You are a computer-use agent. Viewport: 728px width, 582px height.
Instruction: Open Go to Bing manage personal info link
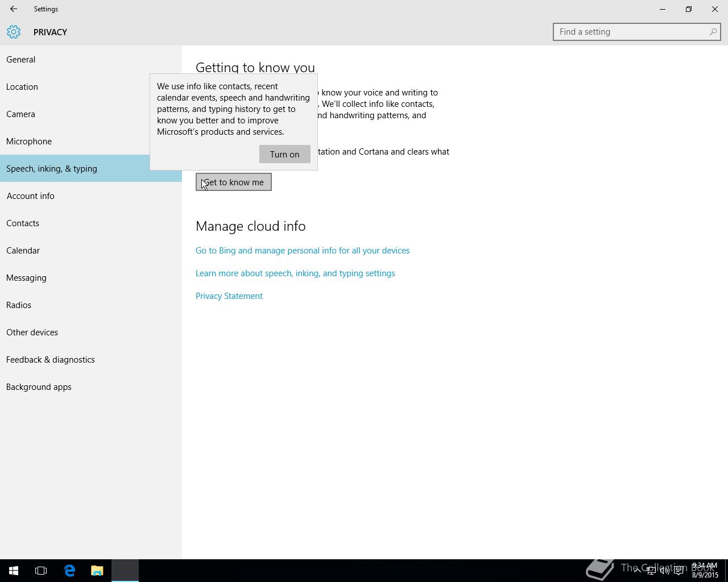pyautogui.click(x=303, y=251)
